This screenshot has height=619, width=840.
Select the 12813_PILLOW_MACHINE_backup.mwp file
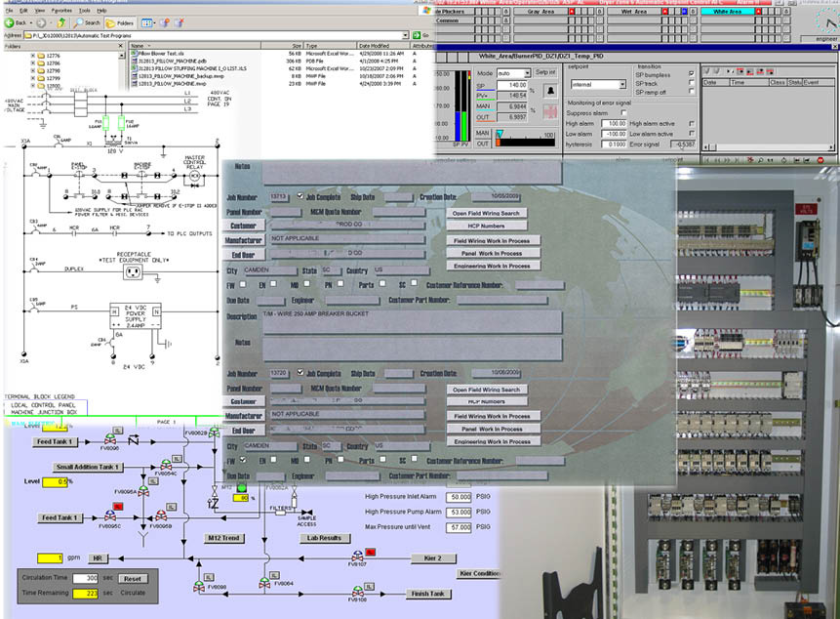(178, 76)
